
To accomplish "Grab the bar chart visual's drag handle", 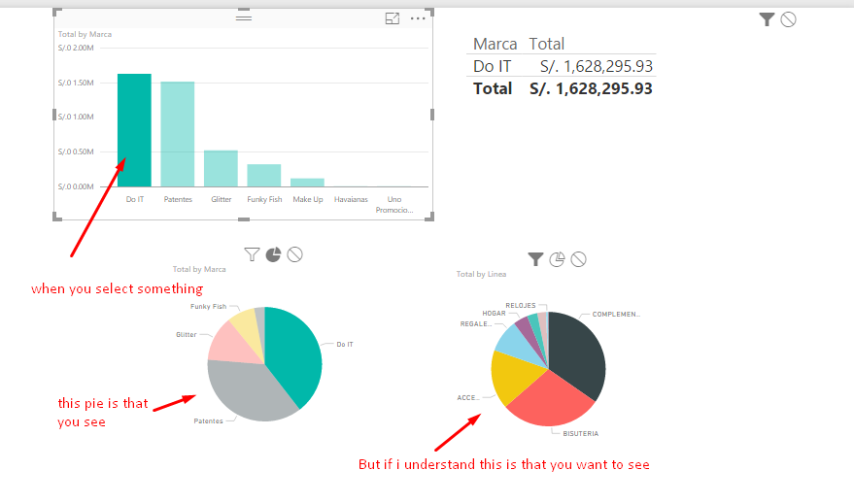I will (x=244, y=17).
